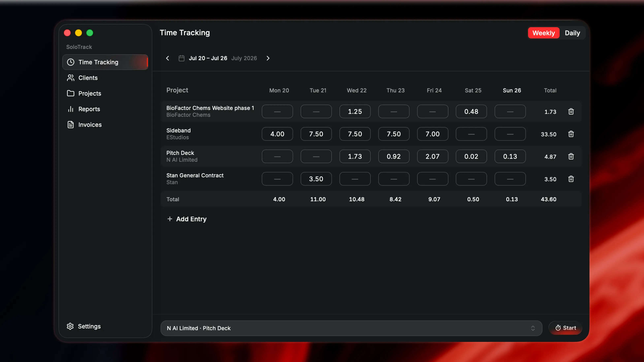Viewport: 644px width, 362px height.
Task: Click the Settings gear icon
Action: click(x=70, y=326)
